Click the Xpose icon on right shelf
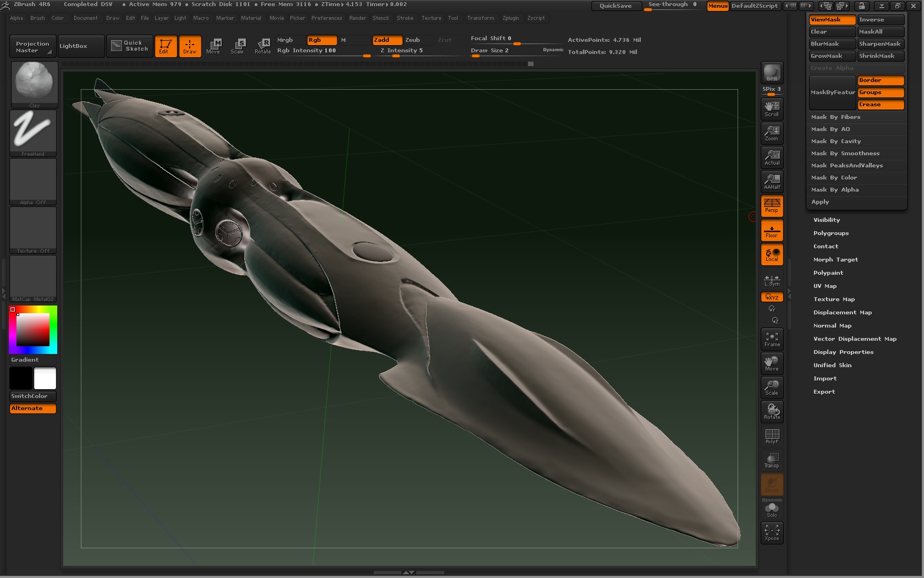This screenshot has height=578, width=924. pos(771,532)
